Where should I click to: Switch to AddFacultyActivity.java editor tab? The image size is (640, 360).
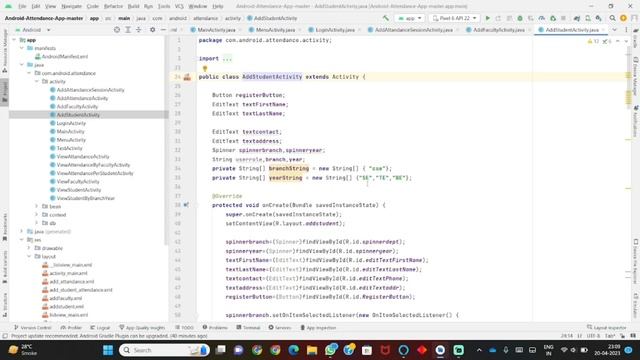pyautogui.click(x=499, y=30)
